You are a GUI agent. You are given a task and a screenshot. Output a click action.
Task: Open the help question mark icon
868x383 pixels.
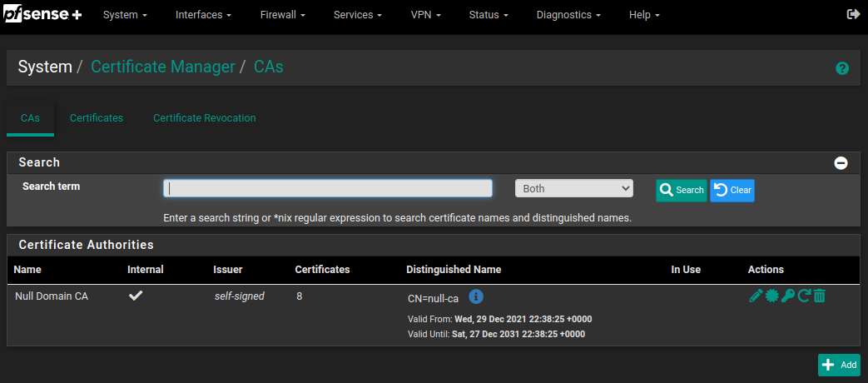point(842,68)
